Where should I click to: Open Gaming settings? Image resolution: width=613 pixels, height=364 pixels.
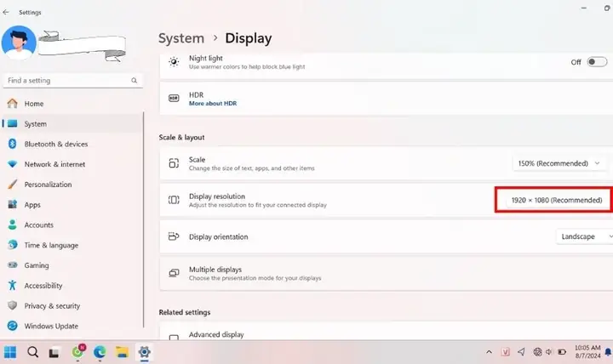(x=72, y=265)
